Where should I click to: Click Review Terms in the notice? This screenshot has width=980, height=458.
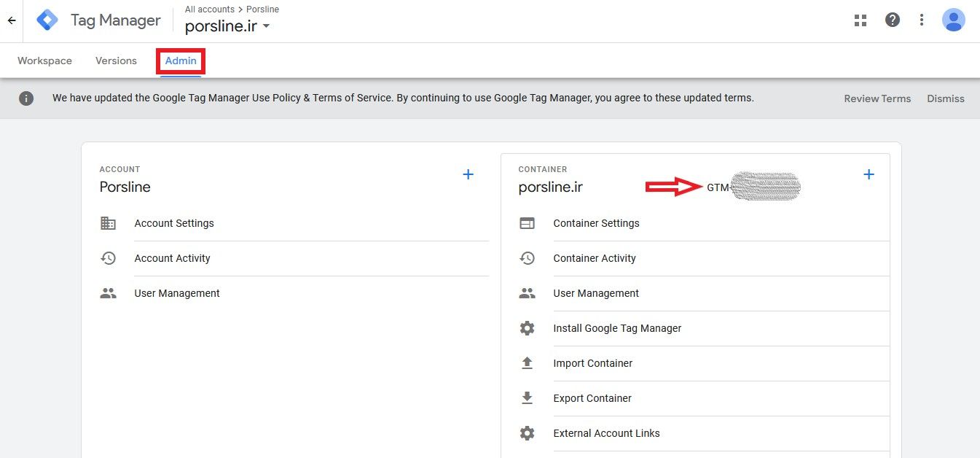click(877, 98)
